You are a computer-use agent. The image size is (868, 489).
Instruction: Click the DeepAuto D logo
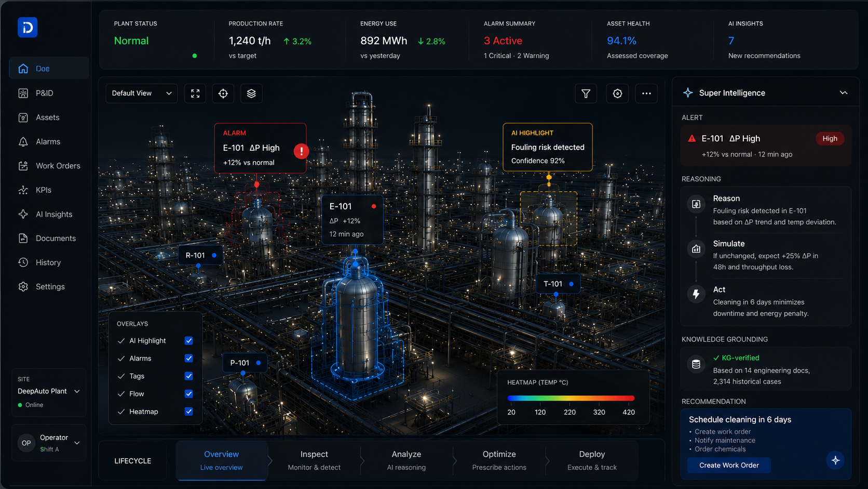click(x=28, y=28)
